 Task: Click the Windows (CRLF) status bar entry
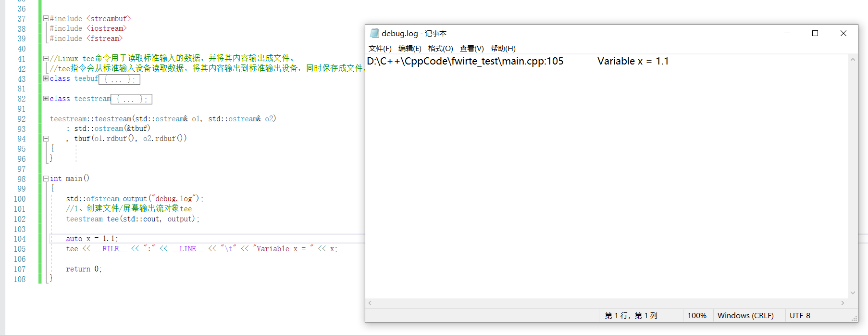(x=745, y=316)
